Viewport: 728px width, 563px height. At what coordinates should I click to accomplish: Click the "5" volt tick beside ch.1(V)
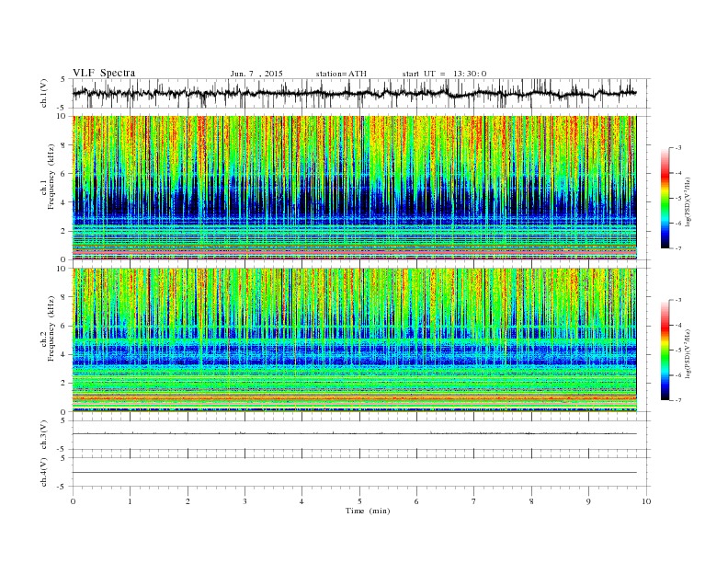[x=63, y=79]
